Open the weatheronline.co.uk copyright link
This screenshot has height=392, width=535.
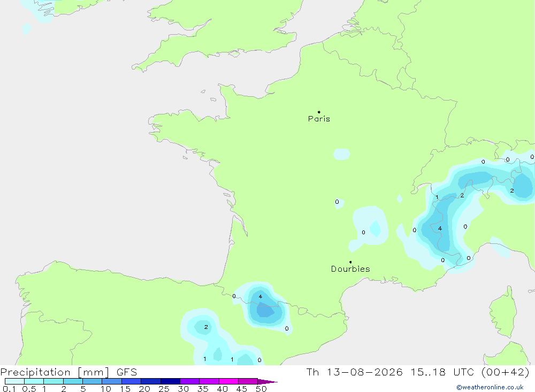pyautogui.click(x=490, y=387)
